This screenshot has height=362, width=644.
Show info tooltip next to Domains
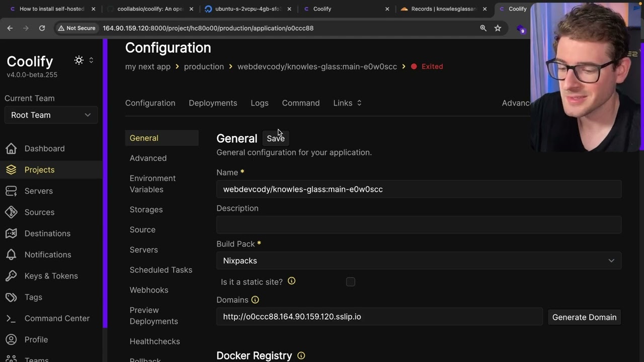click(x=255, y=300)
